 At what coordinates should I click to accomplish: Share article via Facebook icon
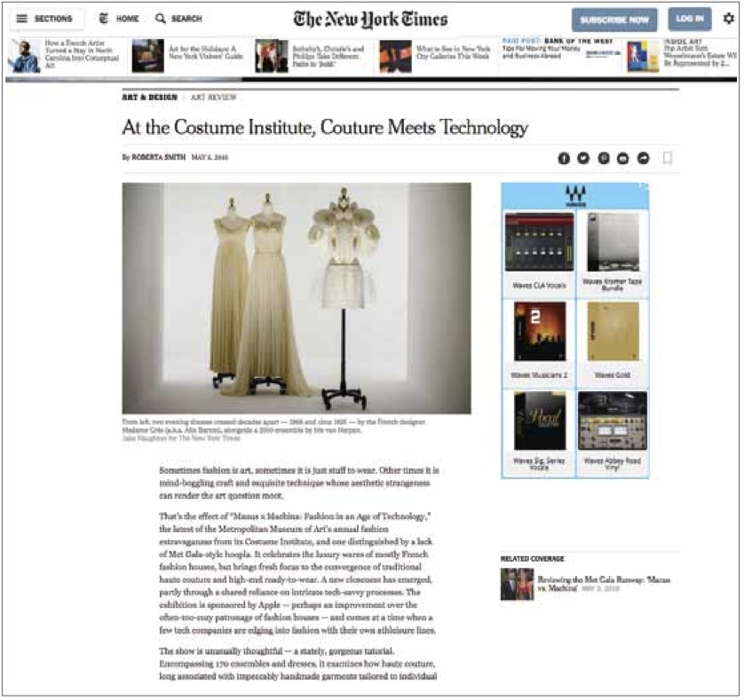[x=564, y=159]
